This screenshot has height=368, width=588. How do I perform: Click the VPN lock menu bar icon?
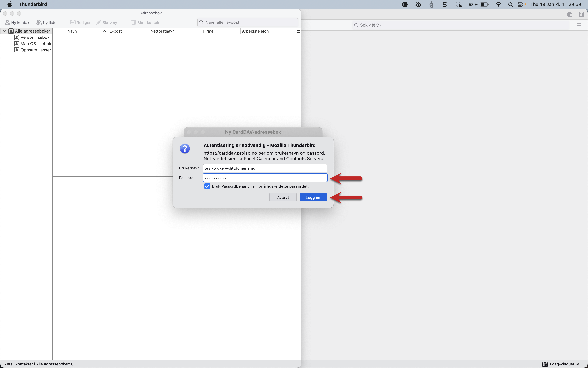[x=458, y=4]
